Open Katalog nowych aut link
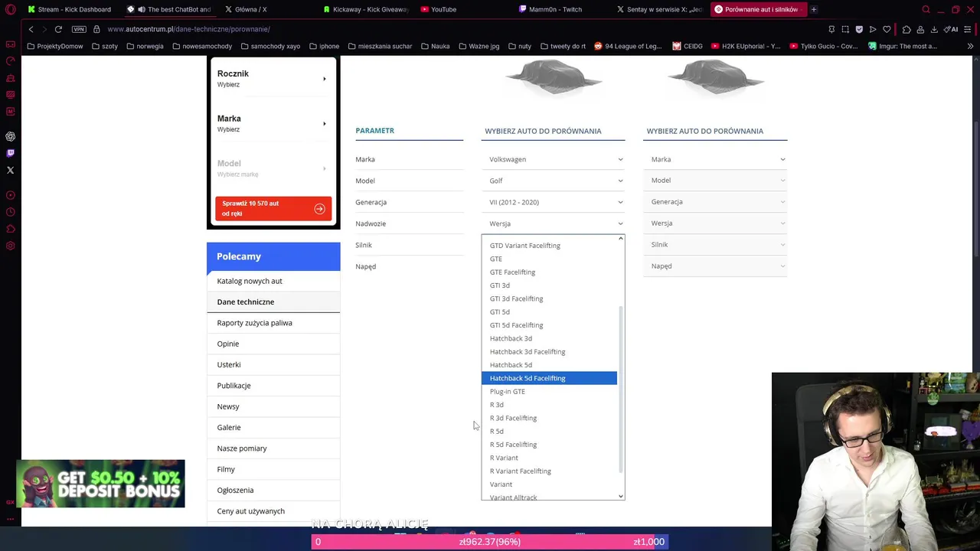Screen dimensions: 980x551 (250, 281)
